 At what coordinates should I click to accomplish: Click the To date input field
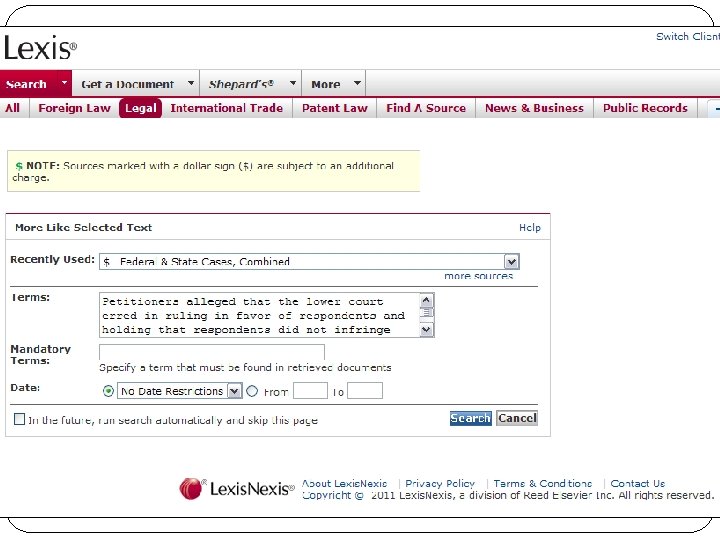click(365, 391)
